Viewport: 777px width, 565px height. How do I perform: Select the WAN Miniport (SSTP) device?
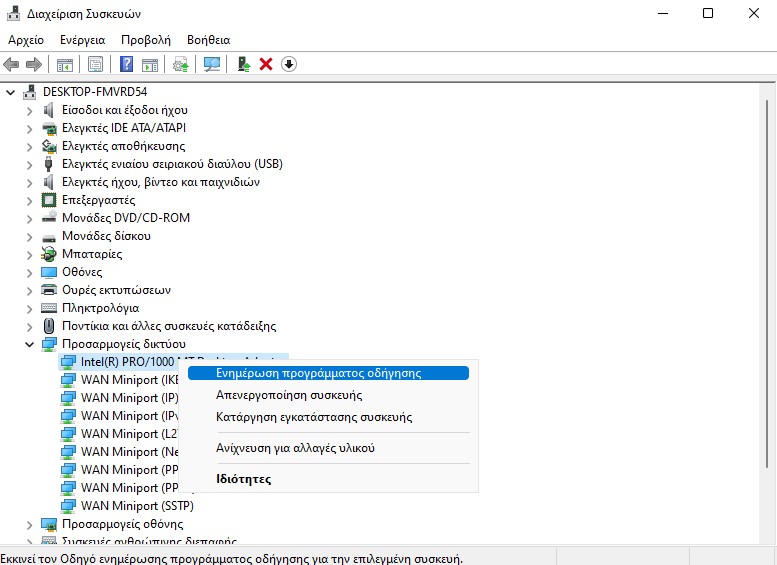[x=137, y=506]
